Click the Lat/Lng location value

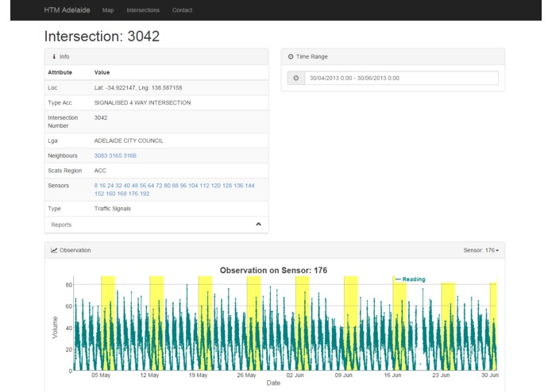[x=138, y=88]
